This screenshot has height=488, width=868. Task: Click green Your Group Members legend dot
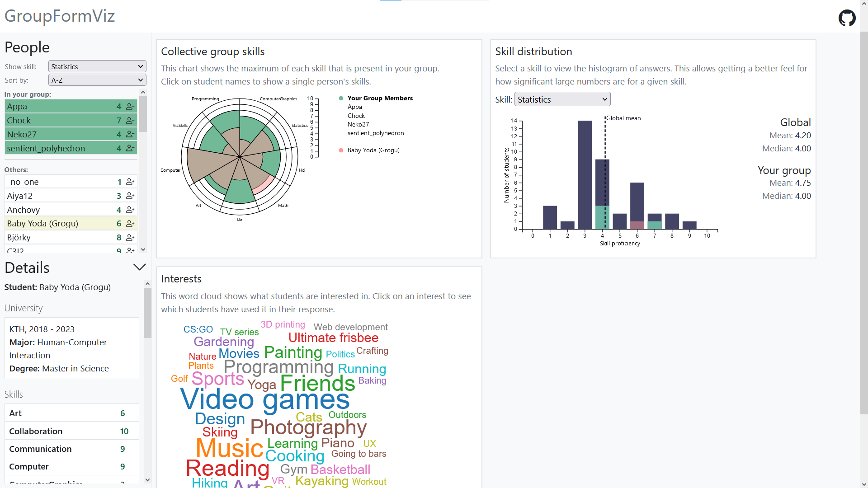tap(341, 98)
